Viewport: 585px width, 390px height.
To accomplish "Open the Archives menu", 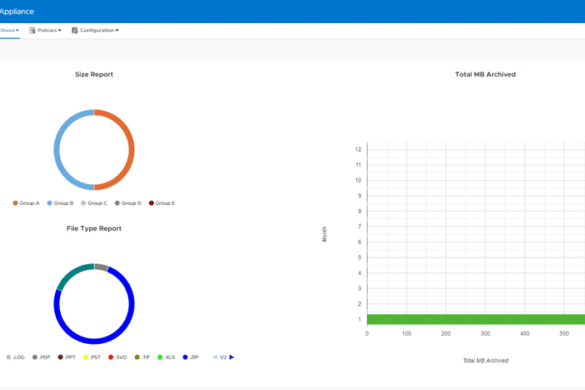I will click(x=9, y=30).
